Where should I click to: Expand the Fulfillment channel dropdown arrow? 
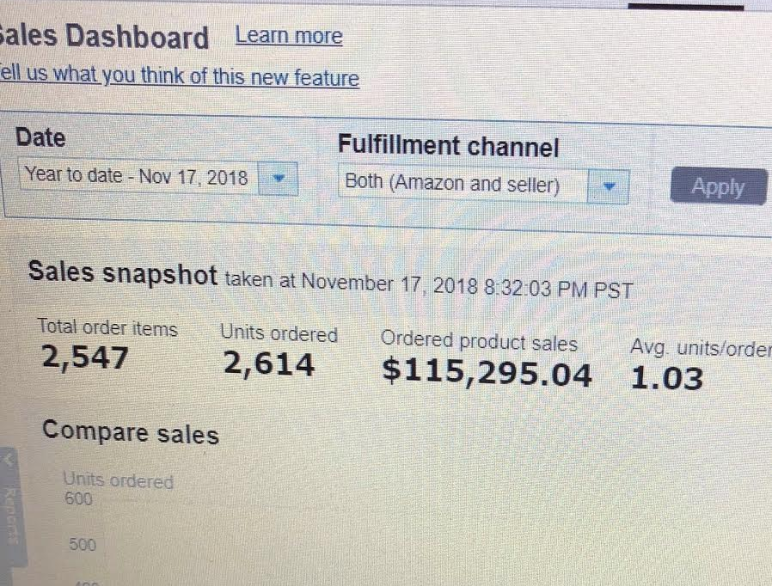pyautogui.click(x=608, y=186)
